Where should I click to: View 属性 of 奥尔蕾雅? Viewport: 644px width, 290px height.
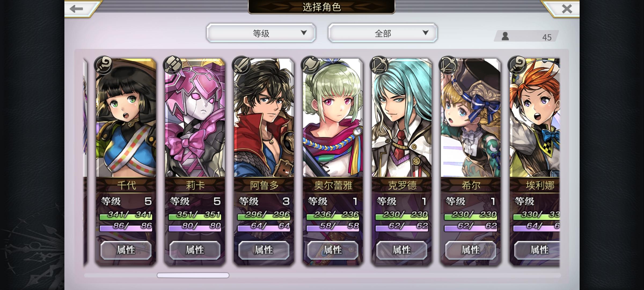[332, 250]
